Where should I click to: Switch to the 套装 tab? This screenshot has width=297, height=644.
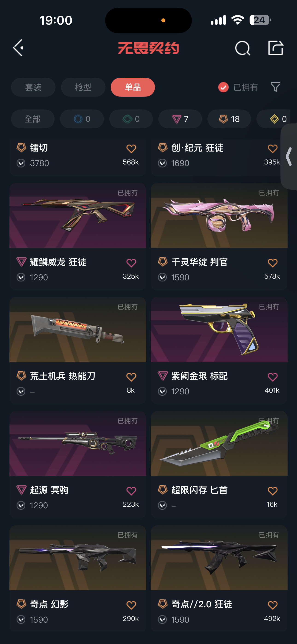click(x=33, y=87)
